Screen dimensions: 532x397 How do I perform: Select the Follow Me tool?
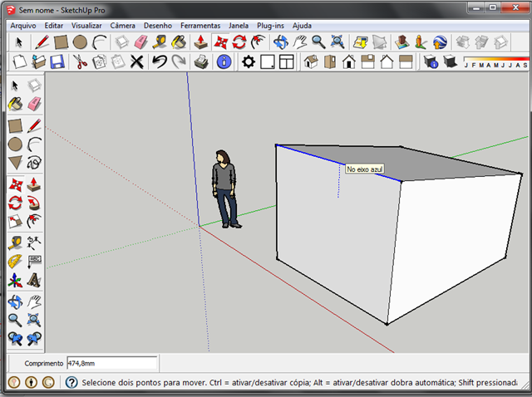[x=34, y=203]
